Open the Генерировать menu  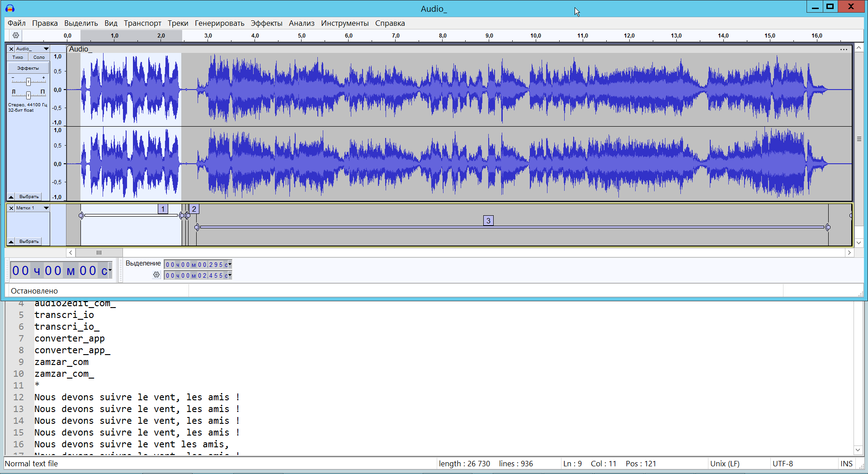pos(219,23)
